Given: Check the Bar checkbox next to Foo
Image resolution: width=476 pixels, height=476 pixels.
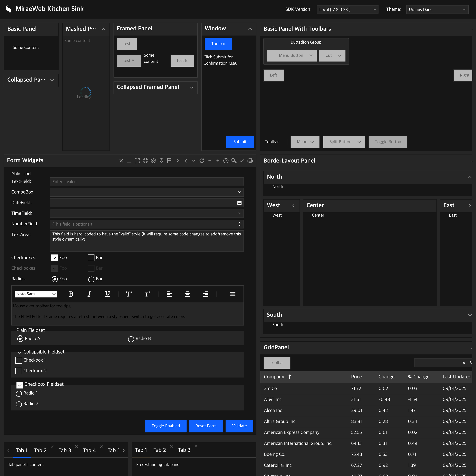Looking at the screenshot, I should (91, 258).
